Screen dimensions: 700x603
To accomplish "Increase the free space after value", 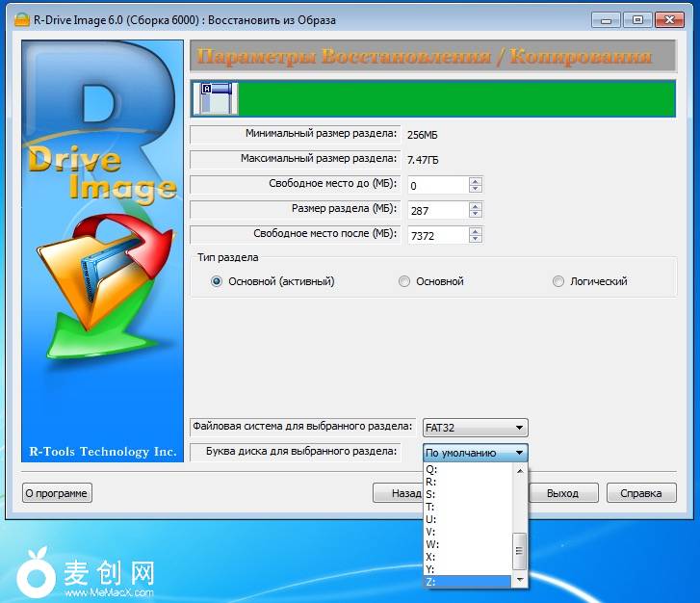I will click(476, 230).
